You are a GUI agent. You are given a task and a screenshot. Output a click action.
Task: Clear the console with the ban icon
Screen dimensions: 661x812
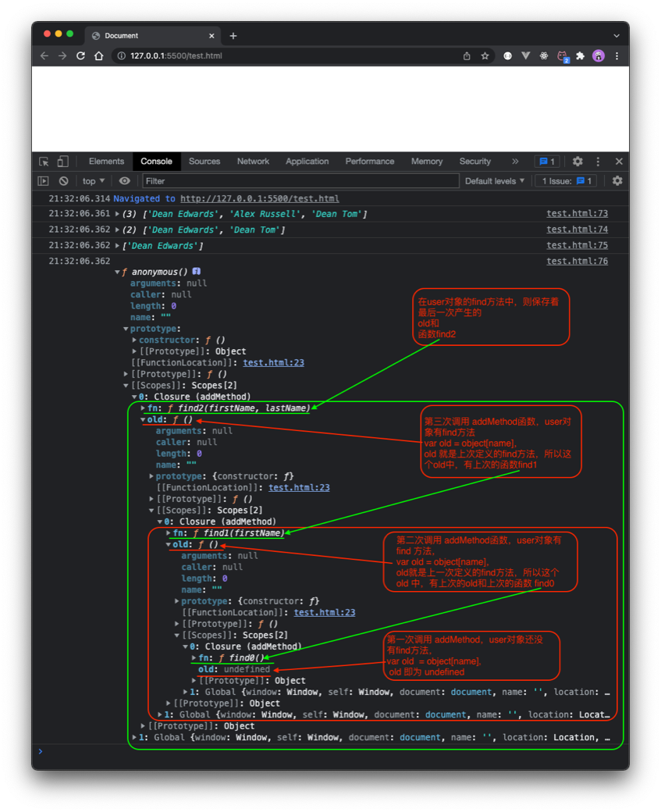tap(64, 180)
